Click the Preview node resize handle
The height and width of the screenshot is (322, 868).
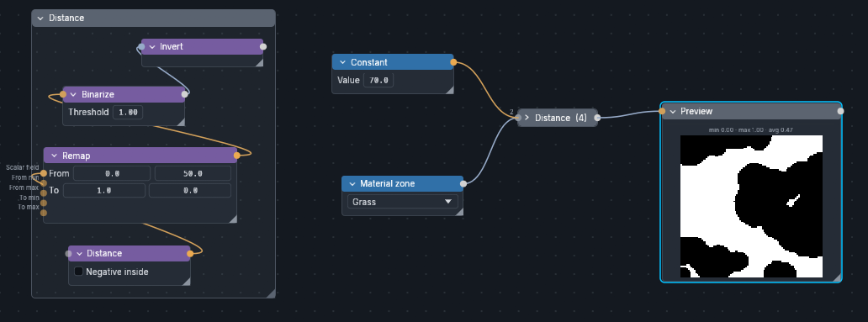click(x=837, y=277)
